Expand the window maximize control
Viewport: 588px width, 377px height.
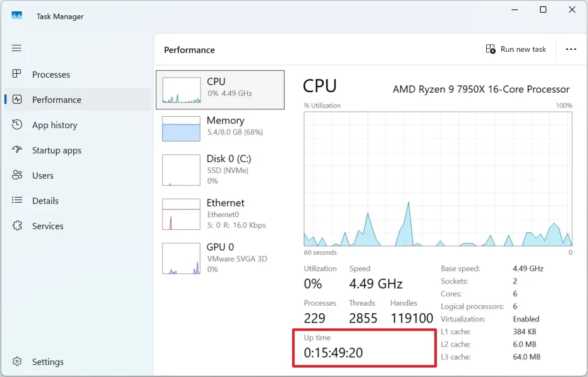[x=542, y=9]
